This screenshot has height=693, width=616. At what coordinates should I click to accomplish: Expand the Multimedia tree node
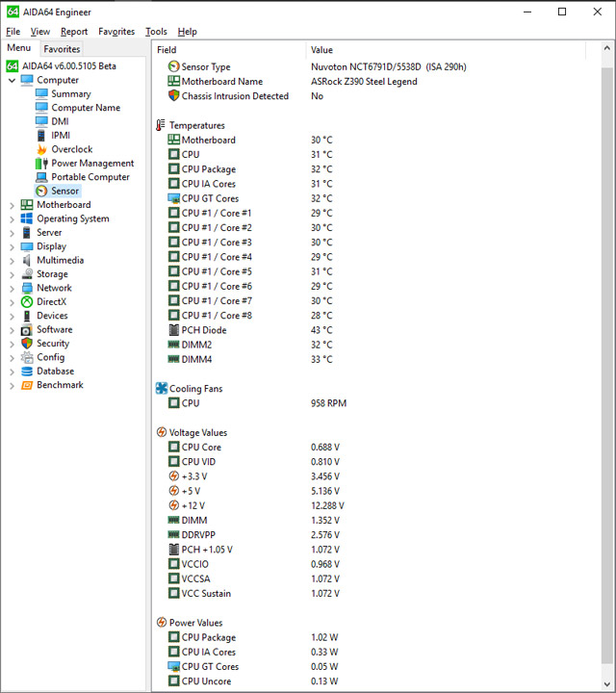click(x=12, y=260)
